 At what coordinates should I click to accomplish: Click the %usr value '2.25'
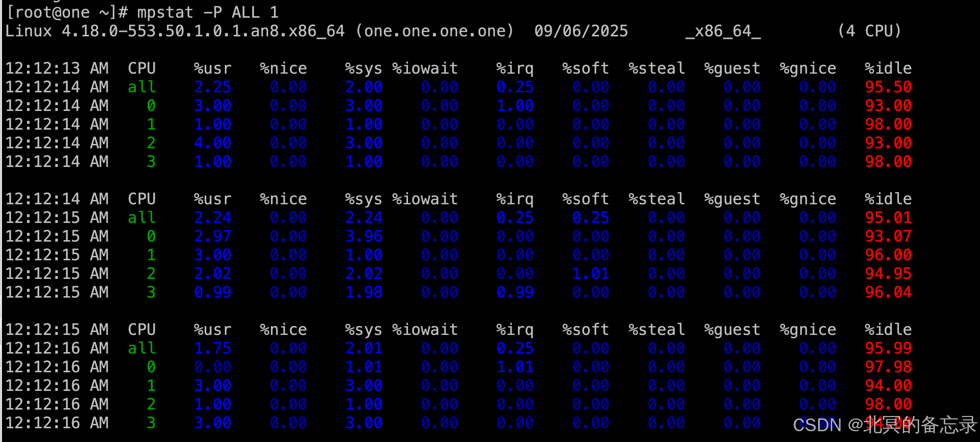[x=213, y=87]
